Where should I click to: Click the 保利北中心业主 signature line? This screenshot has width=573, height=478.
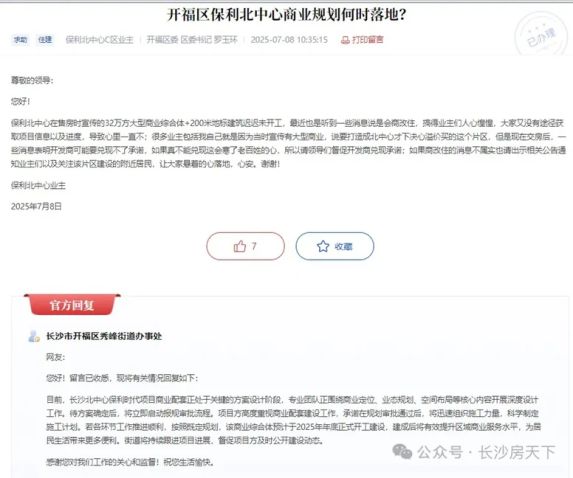pyautogui.click(x=38, y=186)
